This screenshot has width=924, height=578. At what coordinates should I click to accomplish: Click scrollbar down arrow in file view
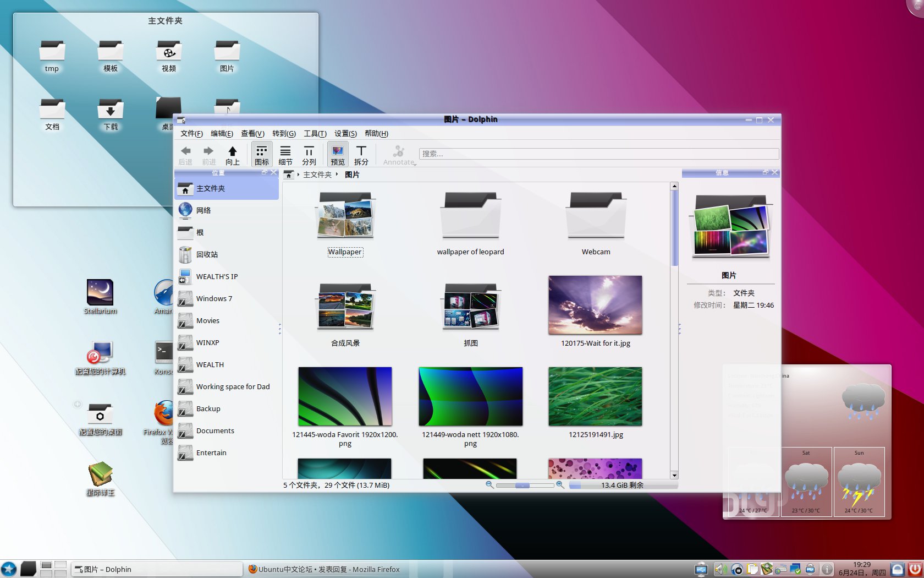pyautogui.click(x=674, y=475)
